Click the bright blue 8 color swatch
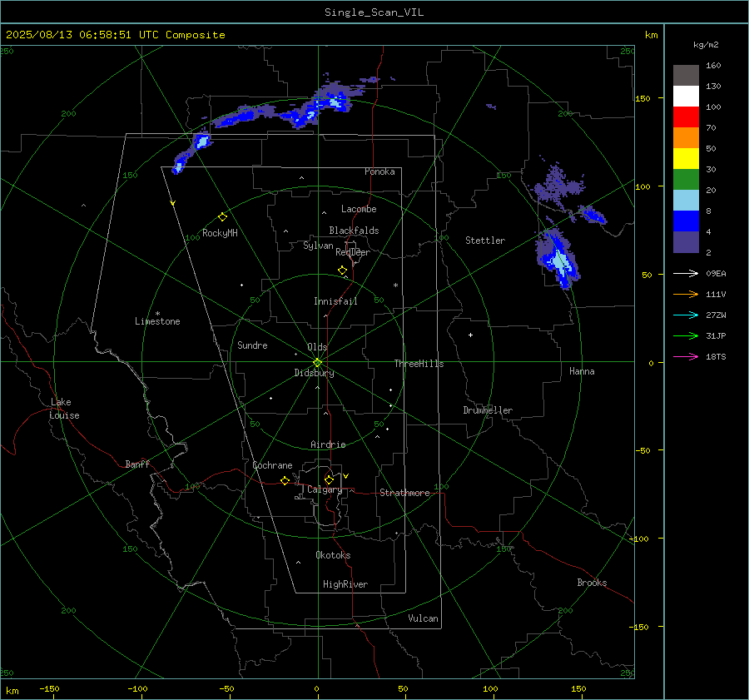 [686, 221]
